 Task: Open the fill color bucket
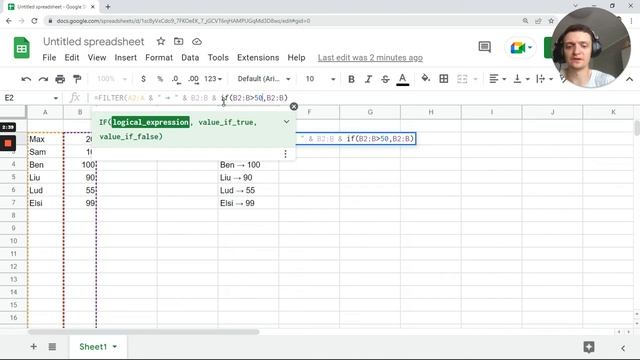426,78
